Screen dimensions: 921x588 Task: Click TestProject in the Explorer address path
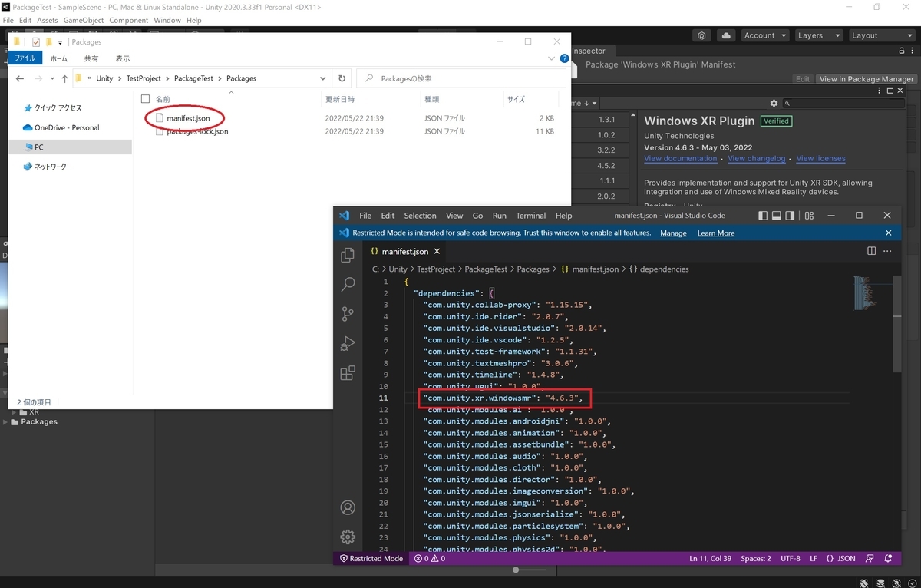coord(144,78)
